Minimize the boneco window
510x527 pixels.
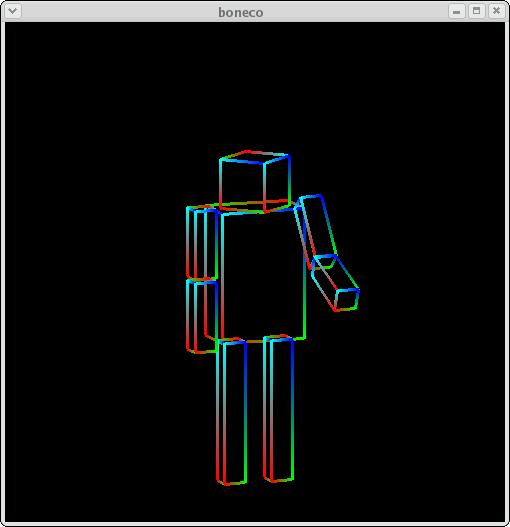point(457,11)
